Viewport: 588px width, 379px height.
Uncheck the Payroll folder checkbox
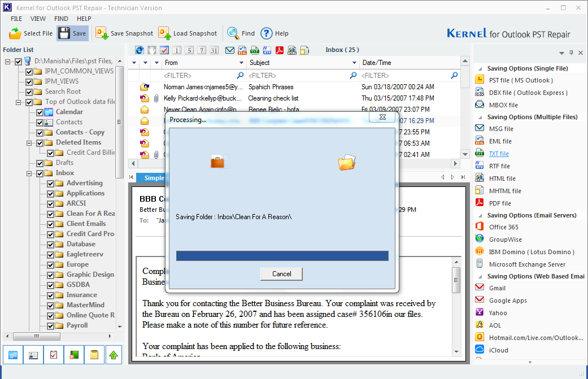tap(51, 326)
